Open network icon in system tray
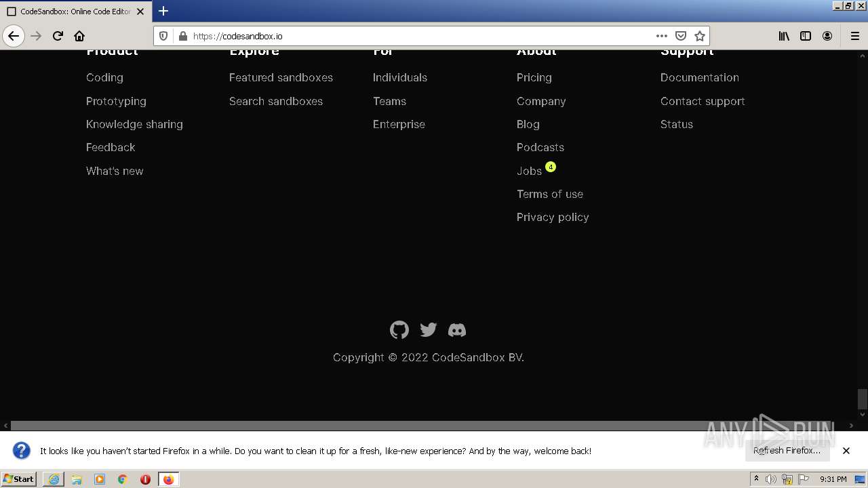 tap(787, 479)
